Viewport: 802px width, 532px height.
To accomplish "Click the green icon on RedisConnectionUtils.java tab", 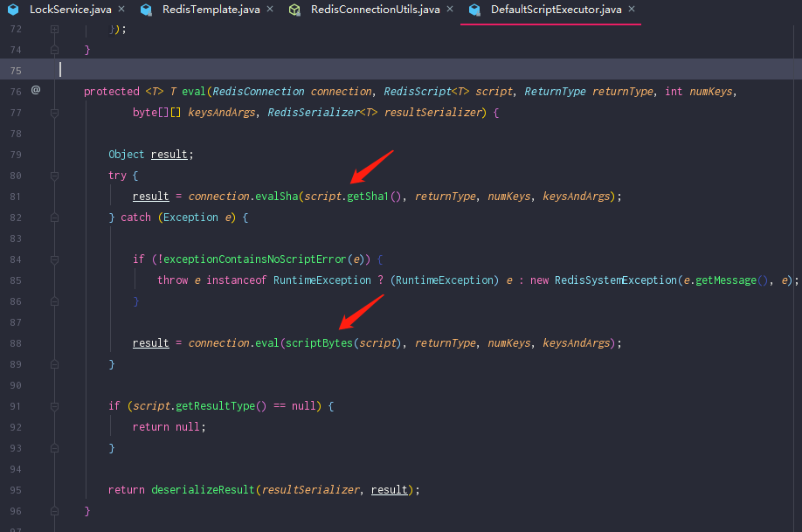I will 295,10.
